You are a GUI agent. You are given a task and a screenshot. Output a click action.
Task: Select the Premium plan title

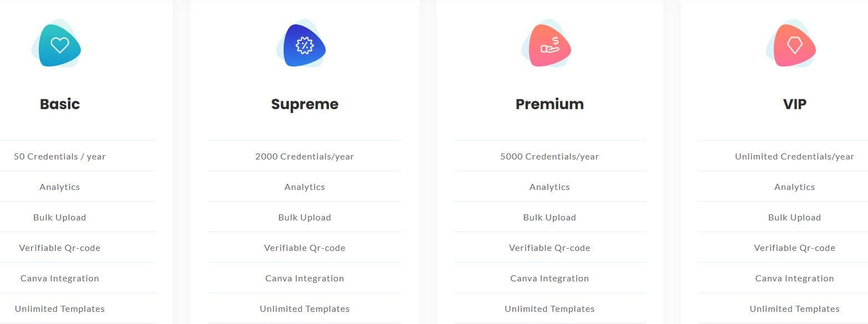(x=549, y=104)
